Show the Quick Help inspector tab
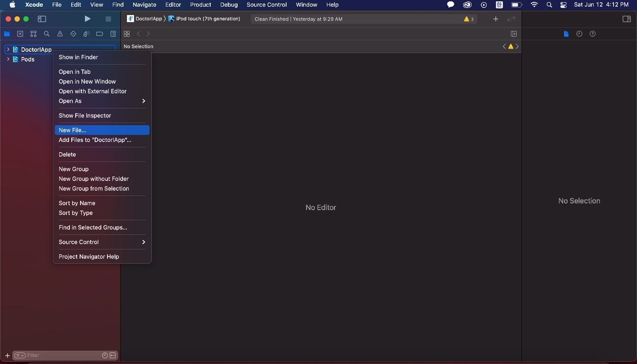637x364 pixels. (x=593, y=34)
